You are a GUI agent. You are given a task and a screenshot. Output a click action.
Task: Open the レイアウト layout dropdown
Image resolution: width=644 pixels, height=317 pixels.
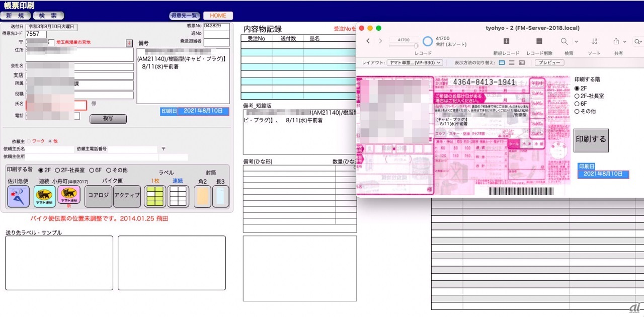pyautogui.click(x=415, y=63)
